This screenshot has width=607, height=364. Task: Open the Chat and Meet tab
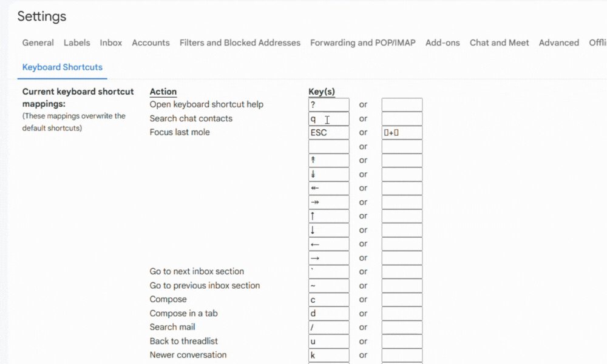499,42
